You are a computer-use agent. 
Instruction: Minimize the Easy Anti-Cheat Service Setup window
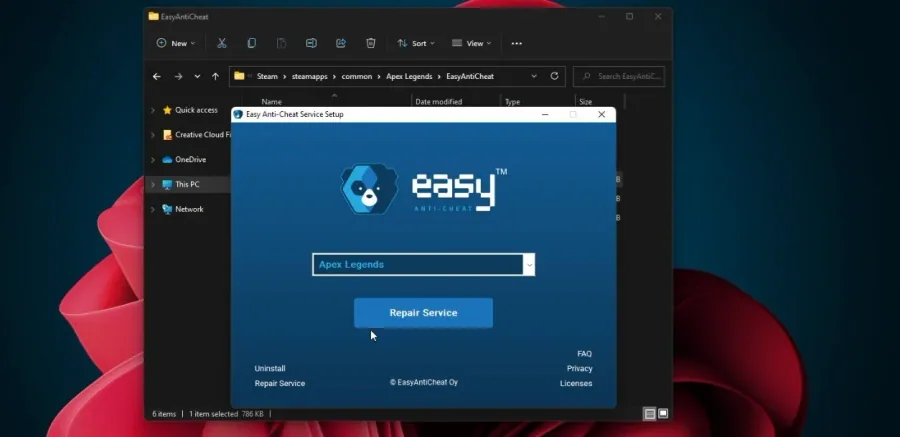545,114
